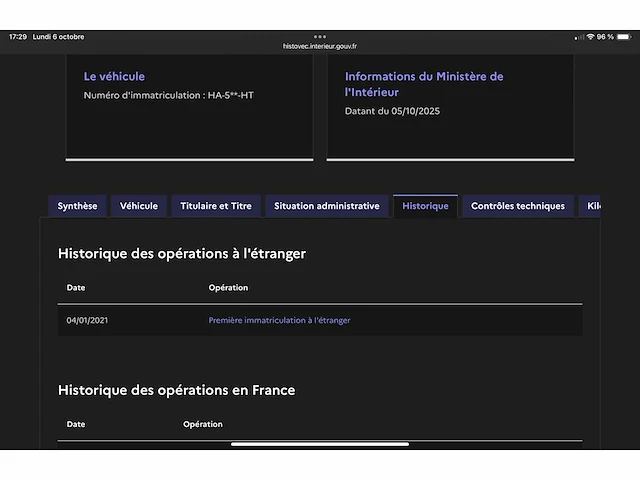Open the Véhicule tab
The width and height of the screenshot is (640, 480).
(139, 206)
